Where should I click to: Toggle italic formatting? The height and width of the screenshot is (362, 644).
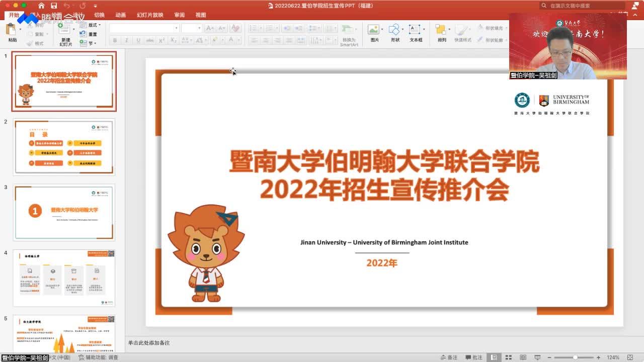pyautogui.click(x=126, y=40)
